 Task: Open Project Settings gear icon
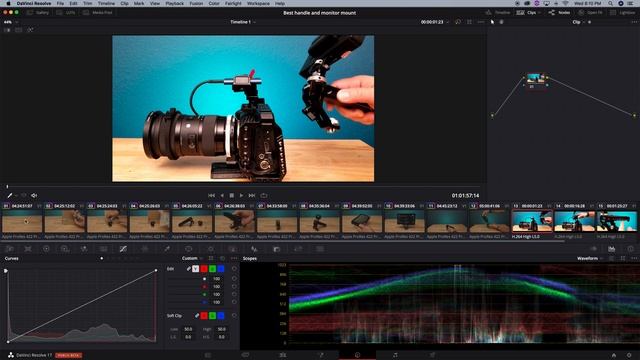click(x=629, y=356)
